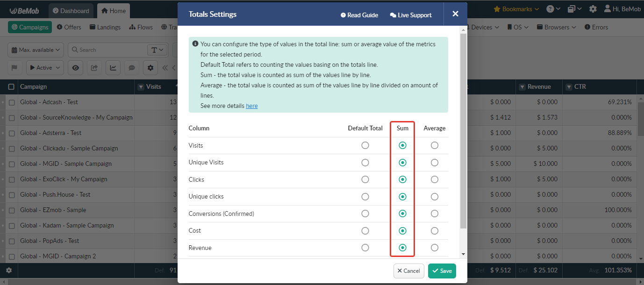
Task: Click the eye visibility icon in toolbar
Action: 75,67
